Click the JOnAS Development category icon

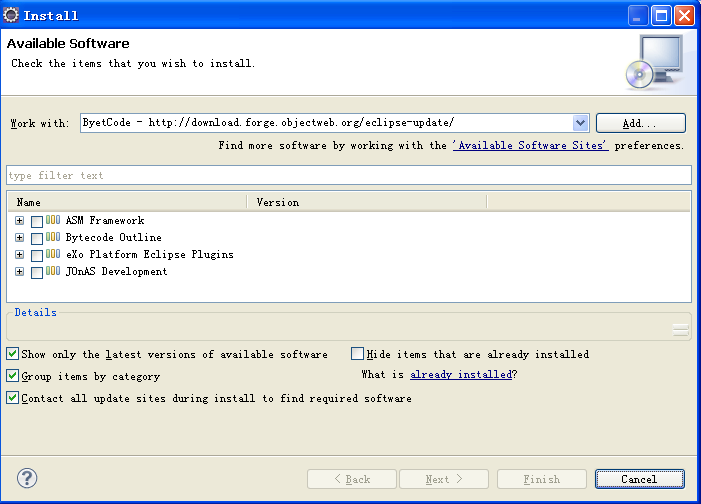click(x=53, y=271)
